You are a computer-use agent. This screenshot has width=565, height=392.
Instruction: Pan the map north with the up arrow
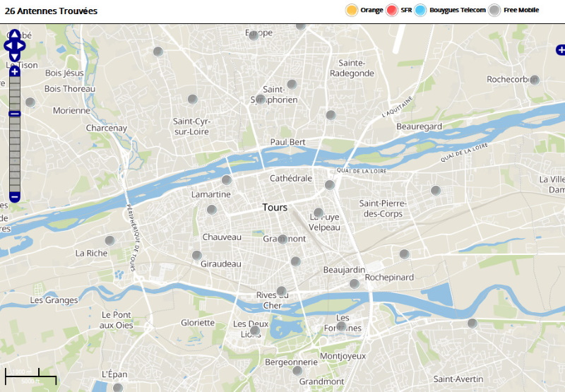[x=15, y=35]
